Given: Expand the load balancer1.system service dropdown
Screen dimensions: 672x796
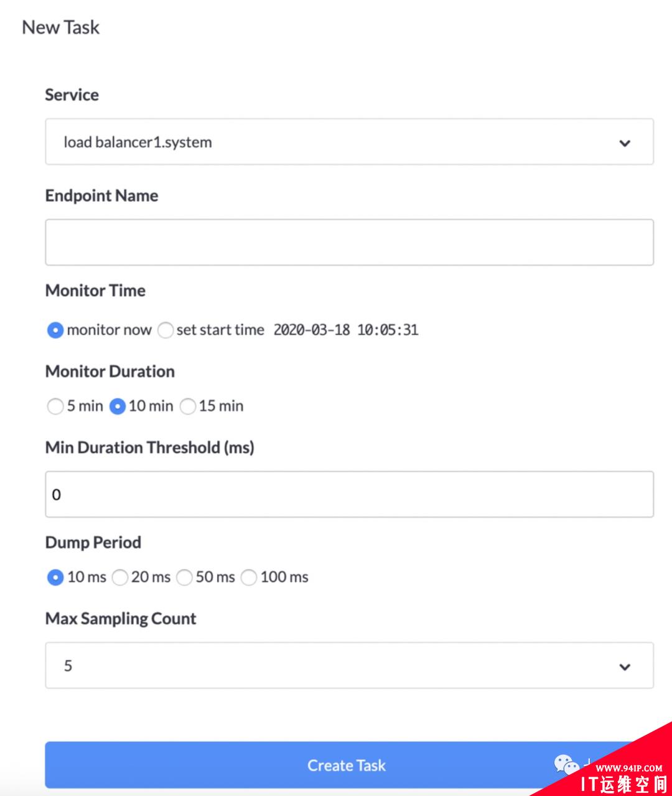Looking at the screenshot, I should 349,142.
